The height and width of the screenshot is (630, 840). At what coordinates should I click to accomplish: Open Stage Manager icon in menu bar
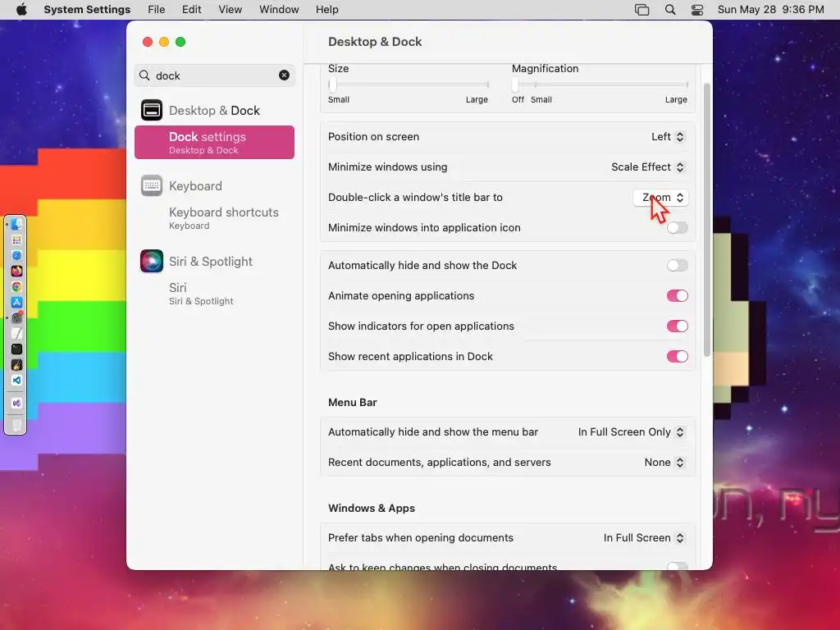point(641,10)
